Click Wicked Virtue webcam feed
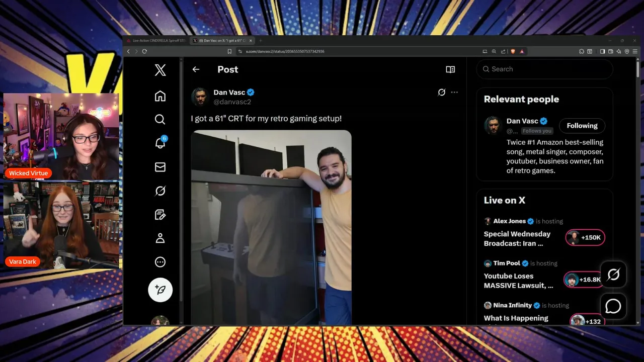 pos(61,136)
